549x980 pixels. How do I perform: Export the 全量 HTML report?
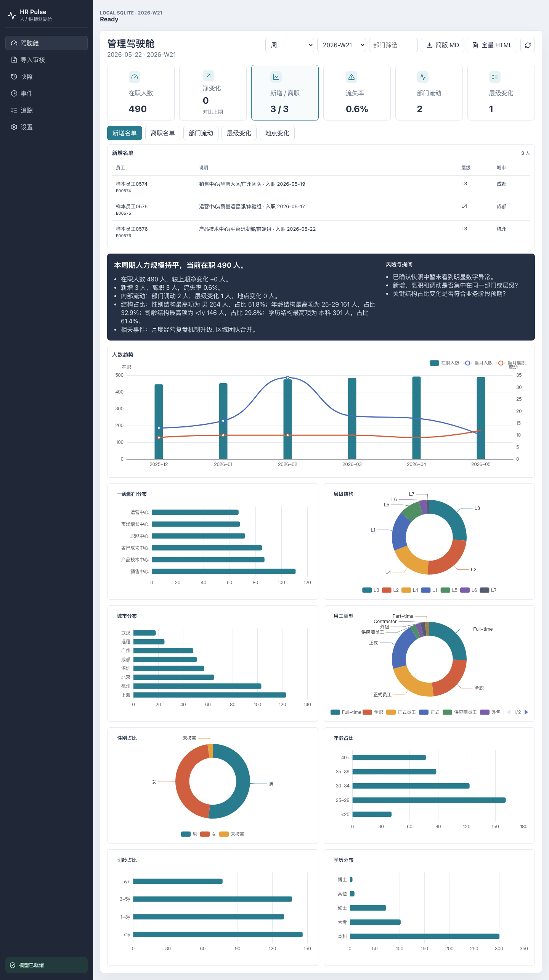click(x=492, y=45)
